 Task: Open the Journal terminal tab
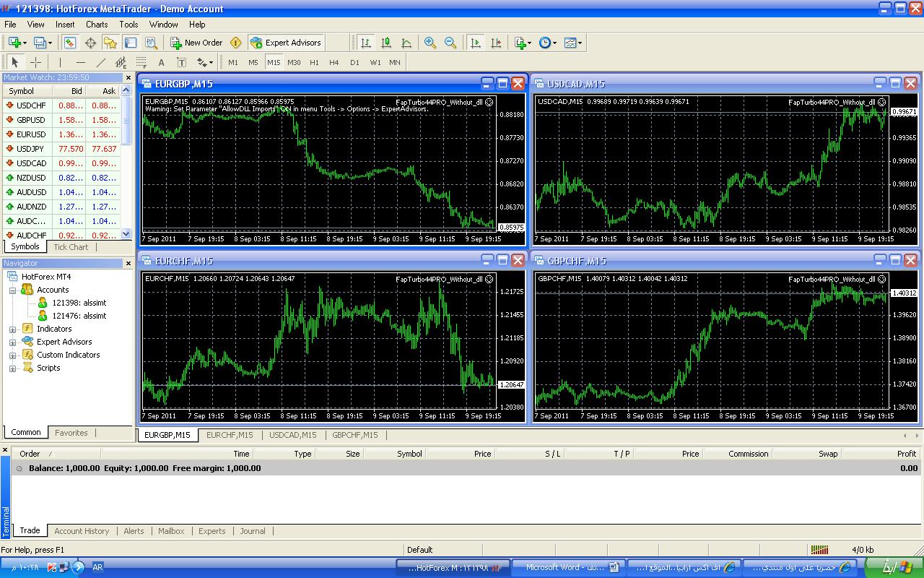(253, 531)
